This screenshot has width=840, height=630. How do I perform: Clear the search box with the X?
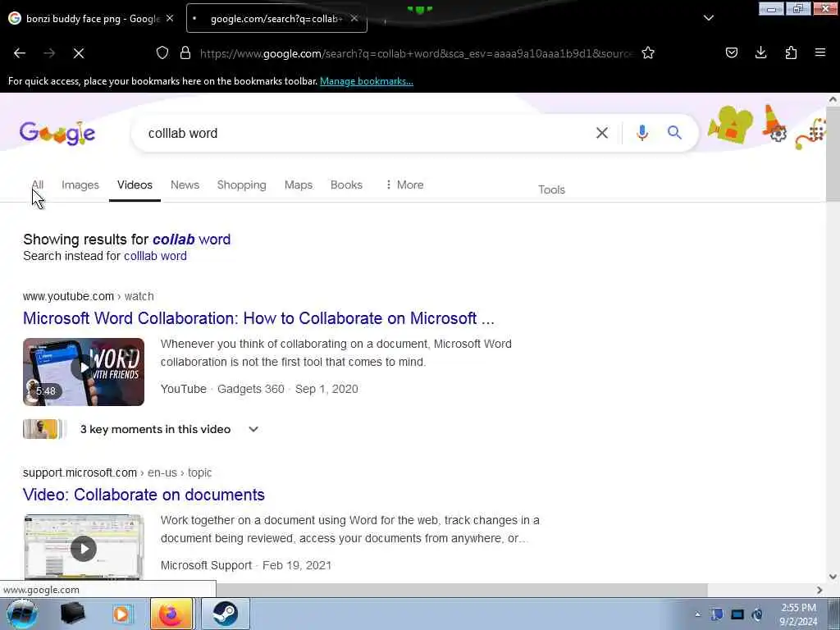click(602, 133)
